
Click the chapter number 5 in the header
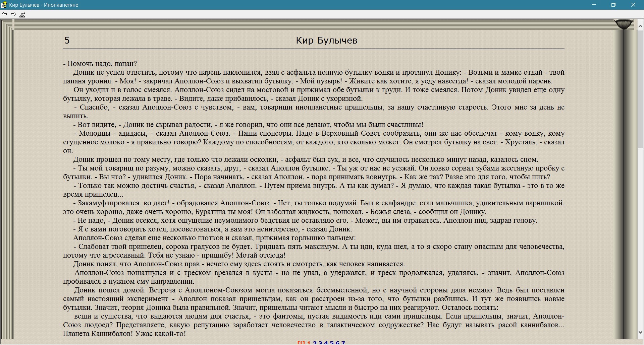(x=67, y=41)
